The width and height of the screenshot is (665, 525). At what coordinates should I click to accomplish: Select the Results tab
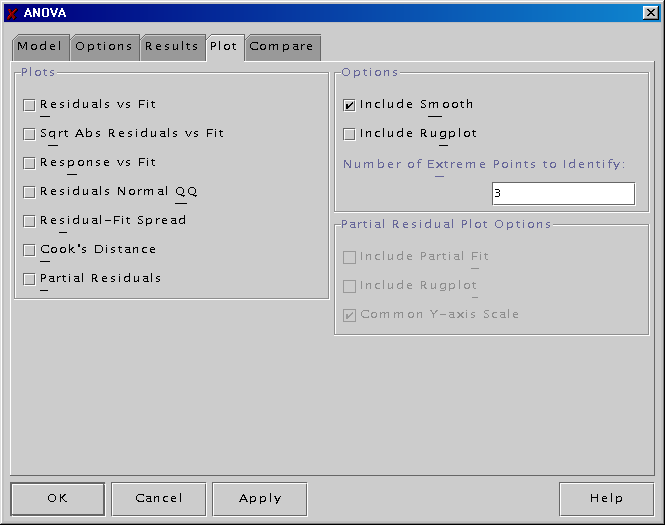tap(172, 47)
